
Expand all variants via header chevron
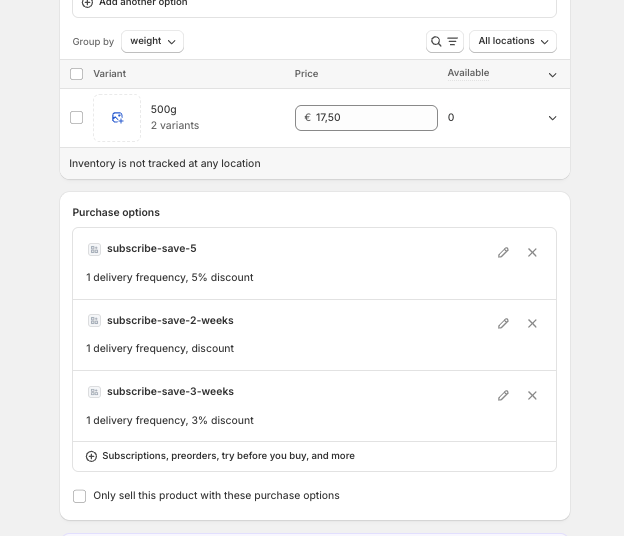click(552, 75)
